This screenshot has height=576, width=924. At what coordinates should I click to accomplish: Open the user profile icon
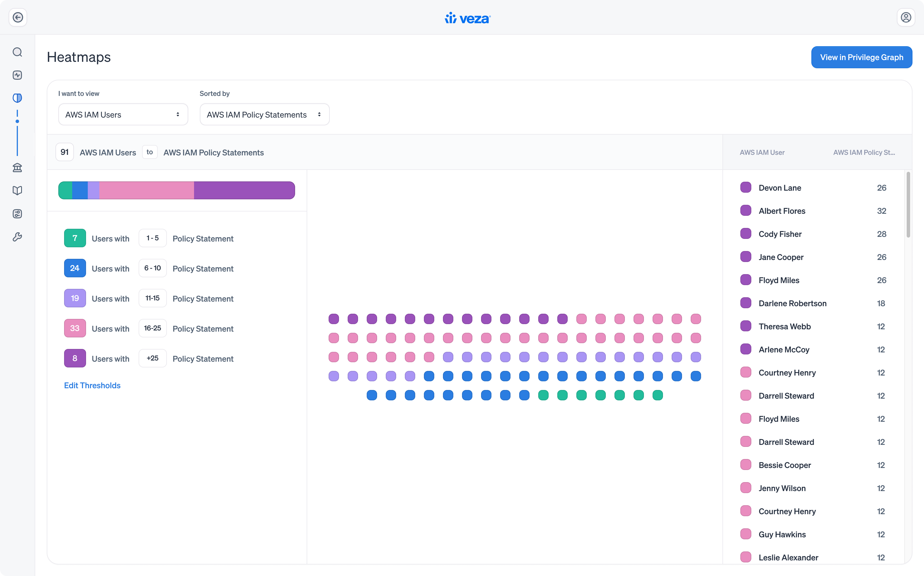[906, 18]
